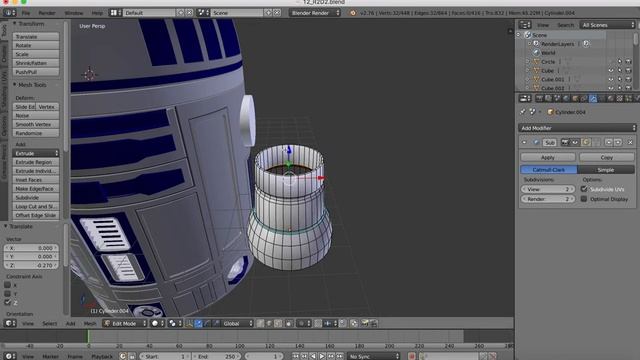Open the Playback menu in timeline
The height and width of the screenshot is (360, 640).
102,356
